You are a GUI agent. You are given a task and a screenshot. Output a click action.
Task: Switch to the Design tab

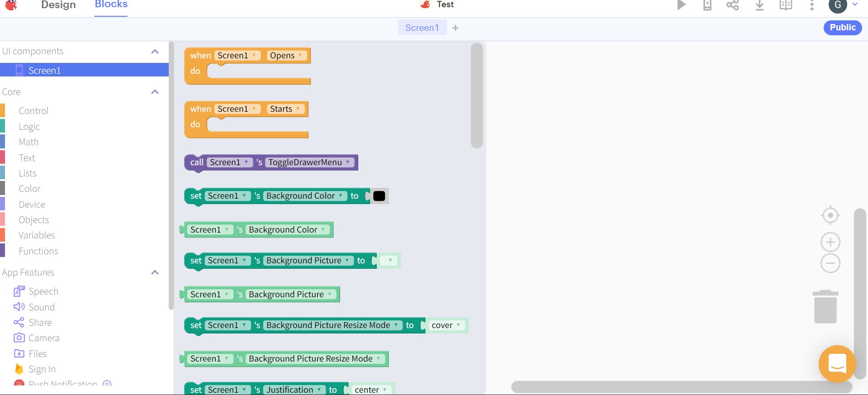pyautogui.click(x=58, y=5)
